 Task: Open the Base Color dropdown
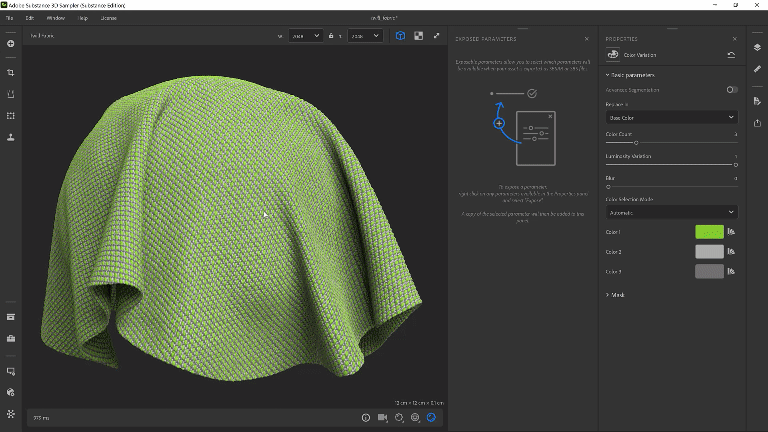click(671, 117)
